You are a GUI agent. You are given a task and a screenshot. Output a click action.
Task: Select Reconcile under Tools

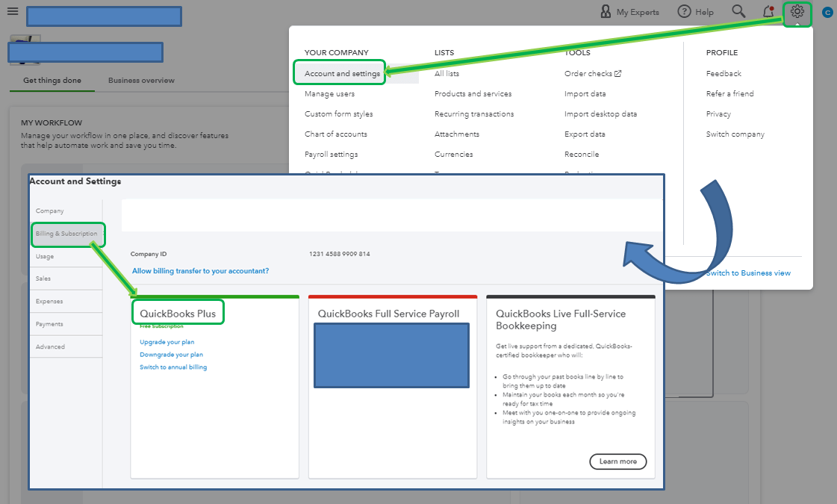[581, 154]
